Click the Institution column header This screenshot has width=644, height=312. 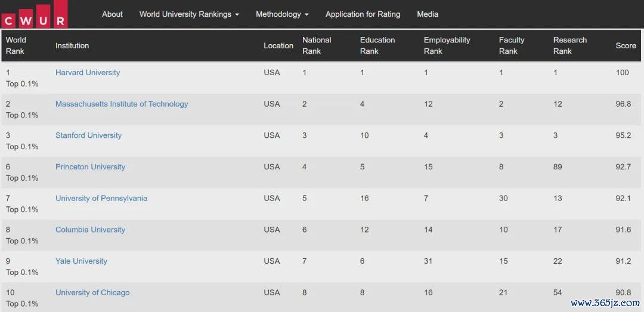[x=72, y=45]
